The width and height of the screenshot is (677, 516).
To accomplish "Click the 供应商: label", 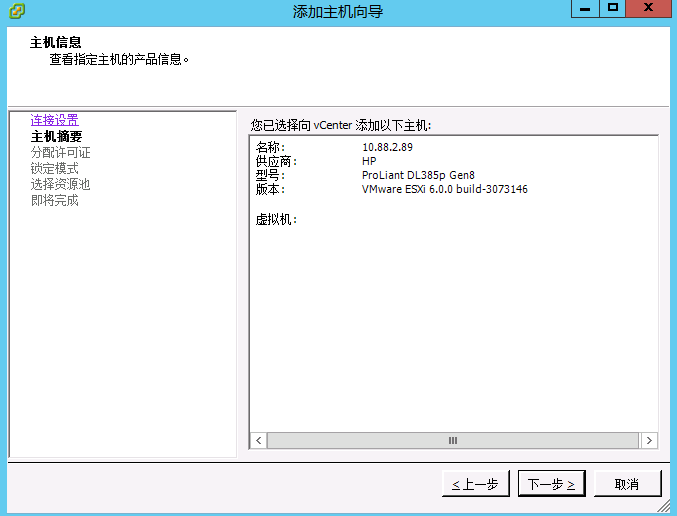I will [x=276, y=161].
